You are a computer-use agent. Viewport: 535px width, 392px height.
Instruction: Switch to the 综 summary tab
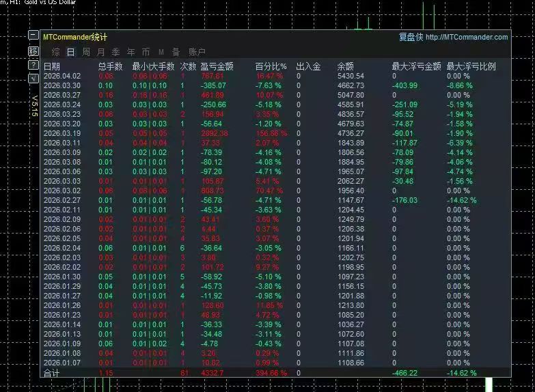point(55,52)
